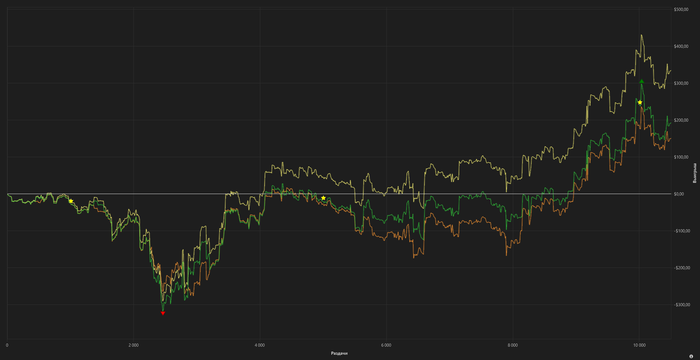The image size is (700, 360).
Task: Click the white zero baseline at chart left edge
Action: [x=8, y=194]
